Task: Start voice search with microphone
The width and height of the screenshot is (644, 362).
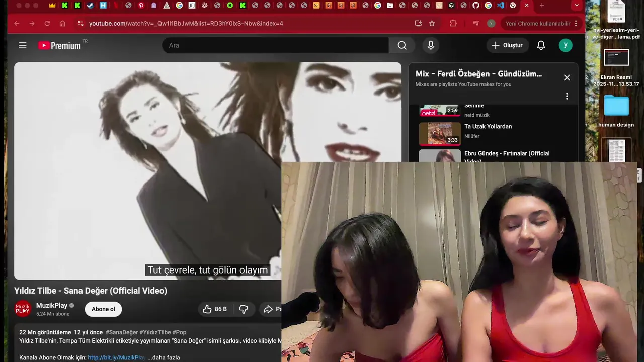Action: [431, 45]
